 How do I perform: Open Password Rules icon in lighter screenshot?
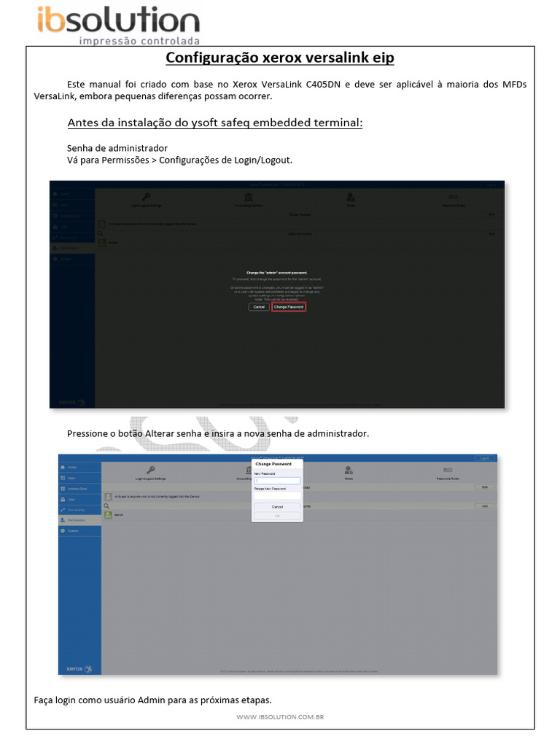coord(448,471)
